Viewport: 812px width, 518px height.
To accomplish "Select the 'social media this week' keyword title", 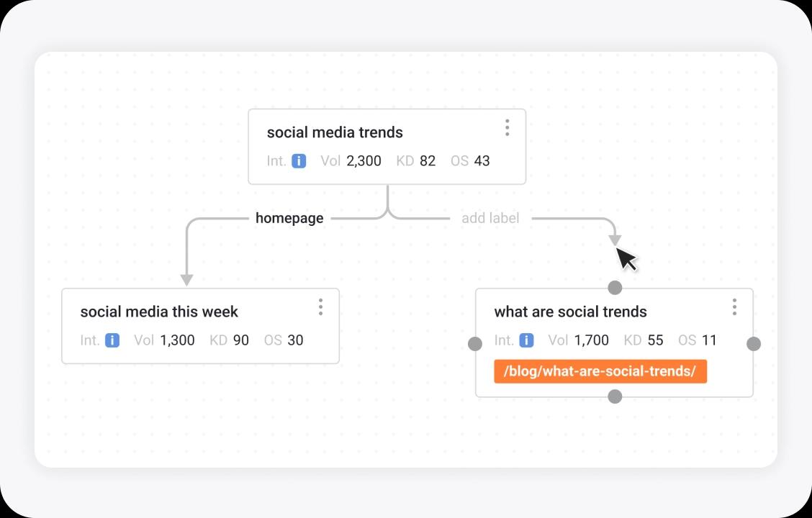I will [159, 312].
